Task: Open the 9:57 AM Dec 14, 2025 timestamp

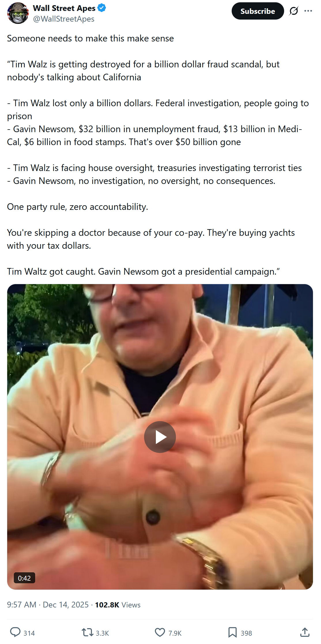Action: coord(48,605)
